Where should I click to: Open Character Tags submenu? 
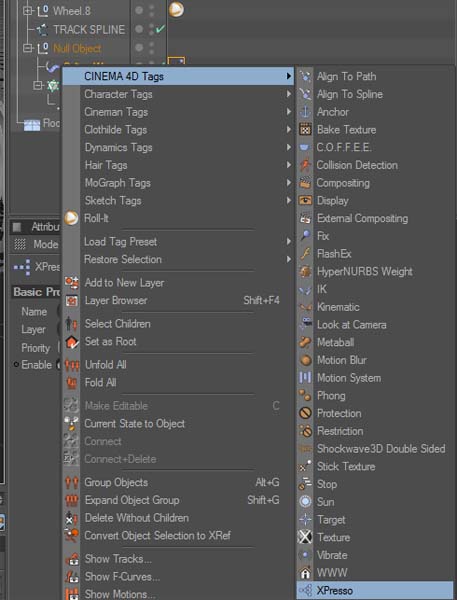tap(178, 94)
